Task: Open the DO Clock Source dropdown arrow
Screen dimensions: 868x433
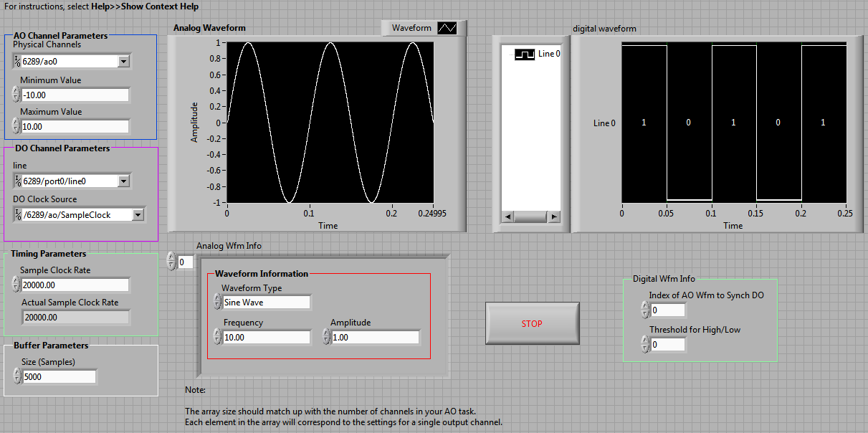Action: 138,214
